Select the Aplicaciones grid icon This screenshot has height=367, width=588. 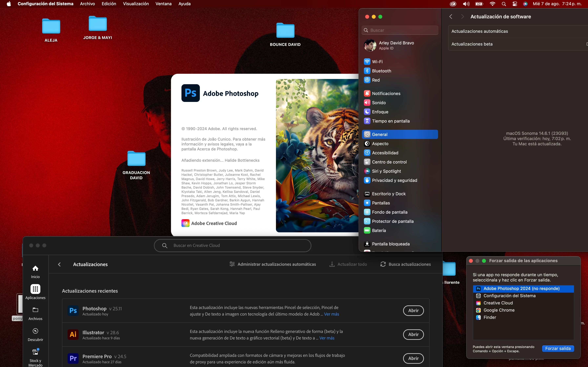(x=35, y=289)
